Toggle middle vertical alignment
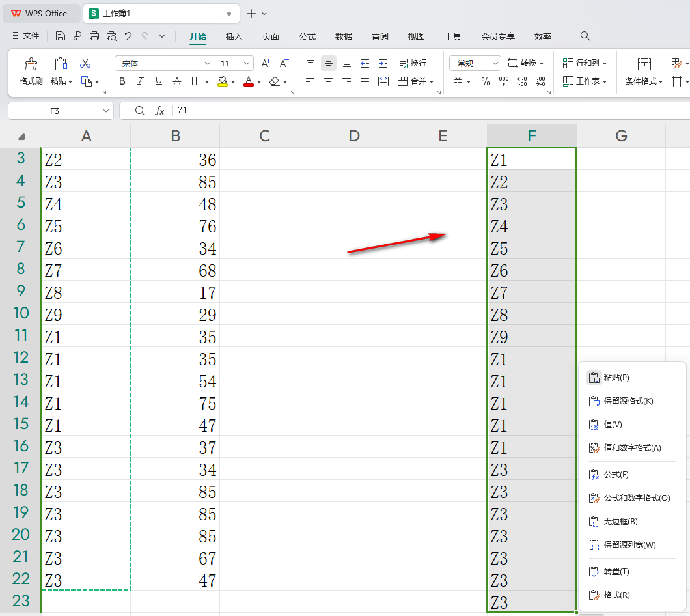690x616 pixels. 328,63
